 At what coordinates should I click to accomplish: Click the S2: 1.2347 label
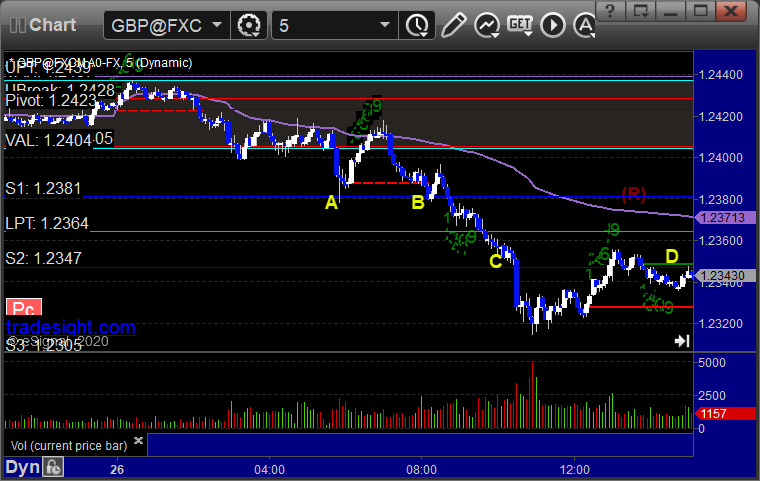coord(43,258)
